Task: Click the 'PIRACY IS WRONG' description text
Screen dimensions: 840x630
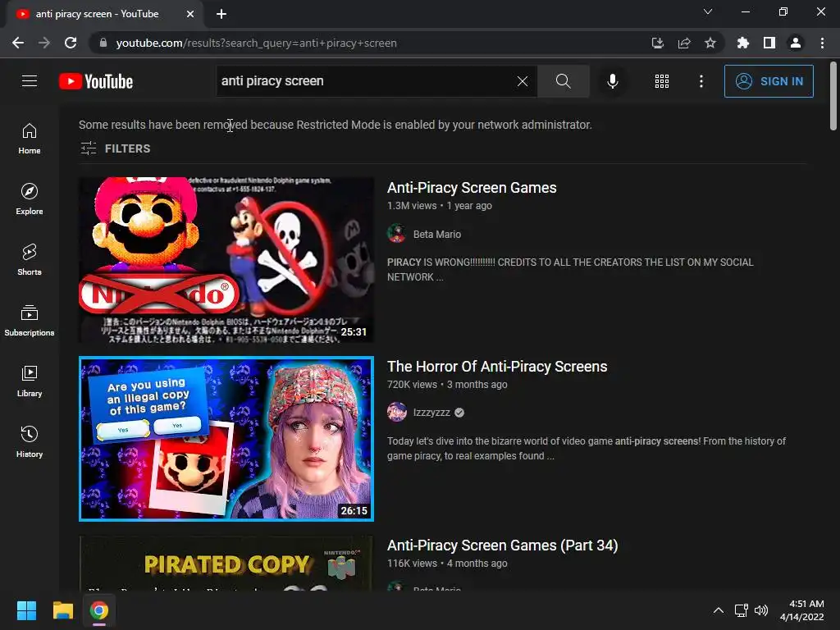Action: [570, 269]
